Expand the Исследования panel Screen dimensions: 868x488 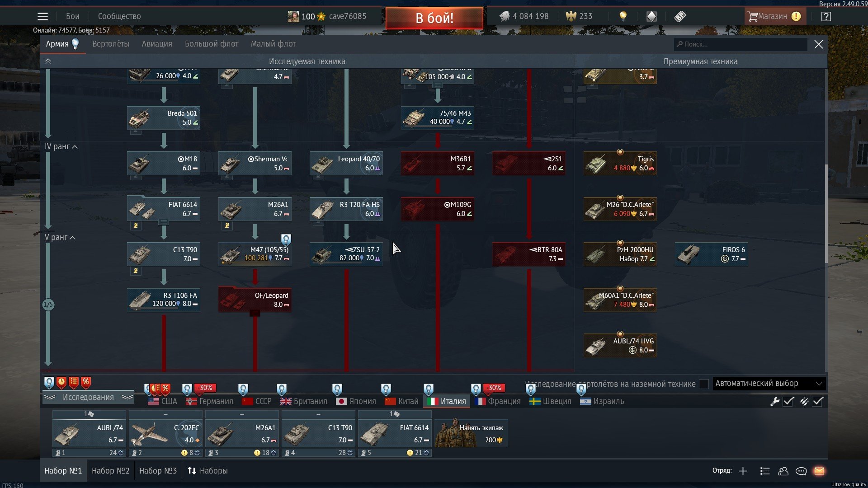coord(88,397)
